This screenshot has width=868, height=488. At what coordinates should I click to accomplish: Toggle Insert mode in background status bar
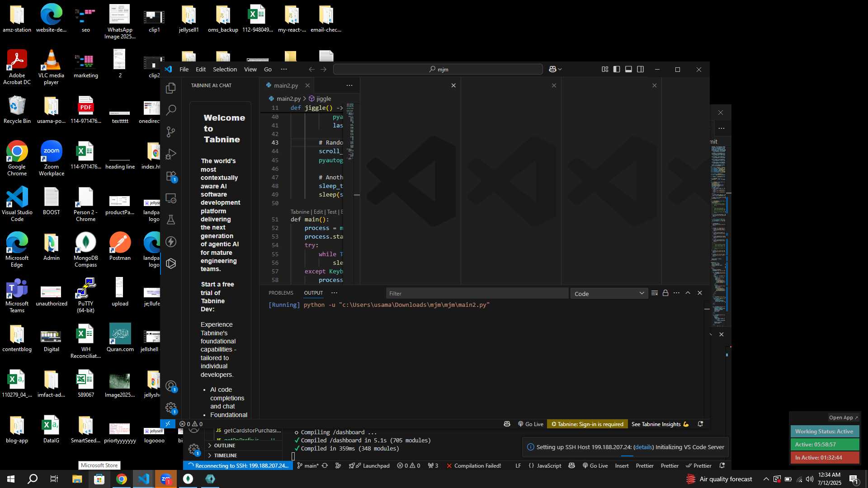coord(622,465)
